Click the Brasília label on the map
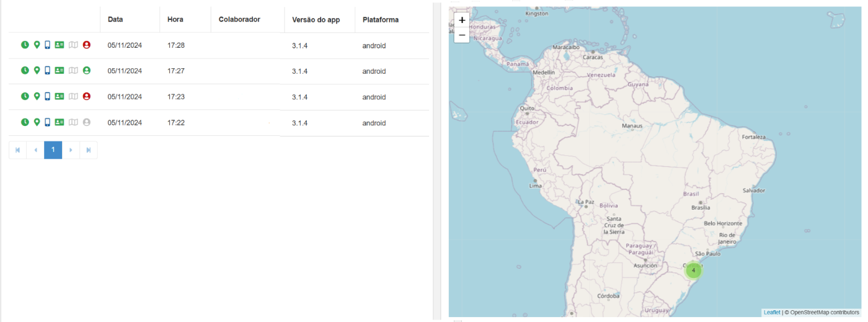This screenshot has width=868, height=322. [x=701, y=208]
